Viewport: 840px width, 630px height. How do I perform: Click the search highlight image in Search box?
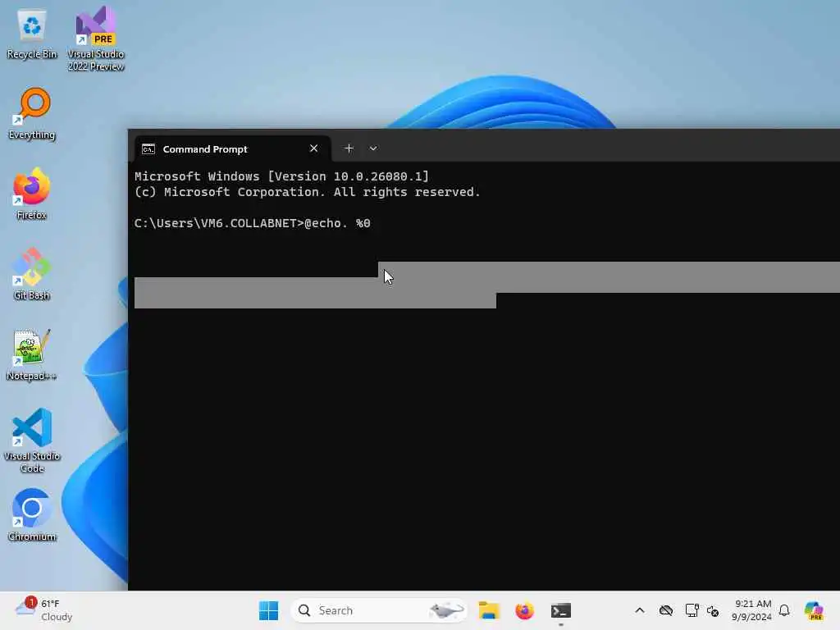(445, 610)
